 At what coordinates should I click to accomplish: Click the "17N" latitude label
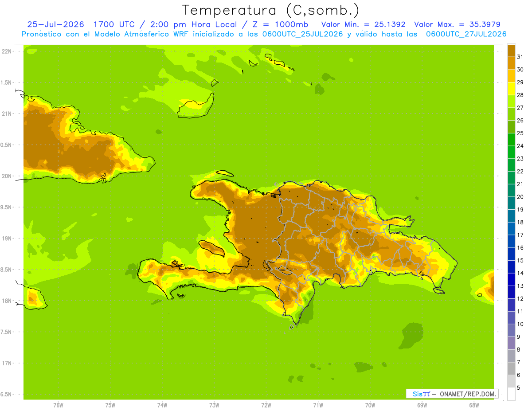[x=7, y=363]
